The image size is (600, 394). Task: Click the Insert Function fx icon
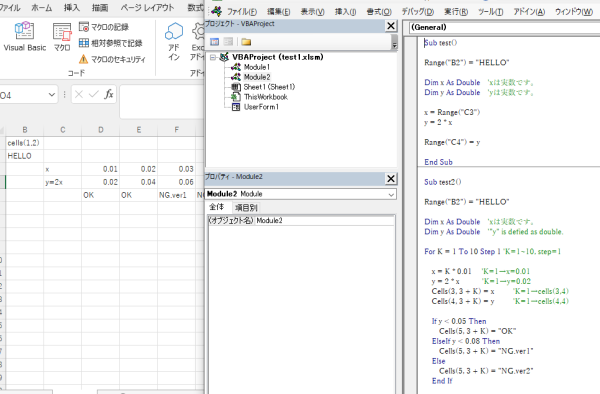109,94
